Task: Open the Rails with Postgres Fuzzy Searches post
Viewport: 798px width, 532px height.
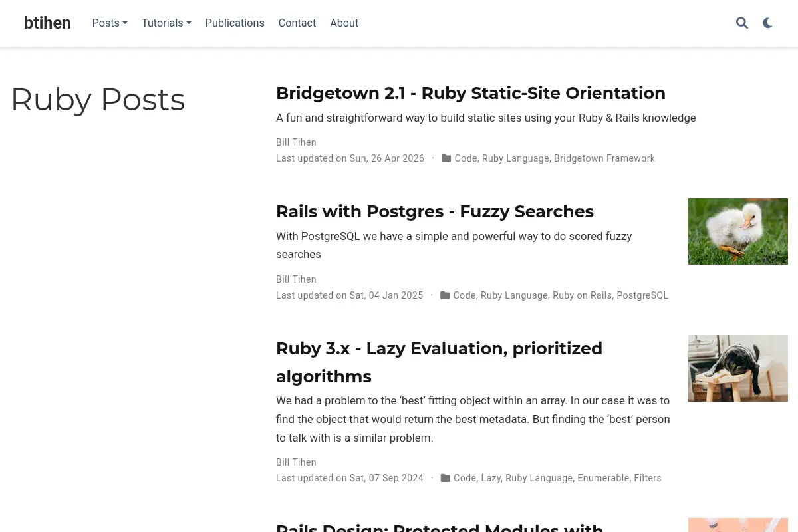Action: pyautogui.click(x=435, y=211)
